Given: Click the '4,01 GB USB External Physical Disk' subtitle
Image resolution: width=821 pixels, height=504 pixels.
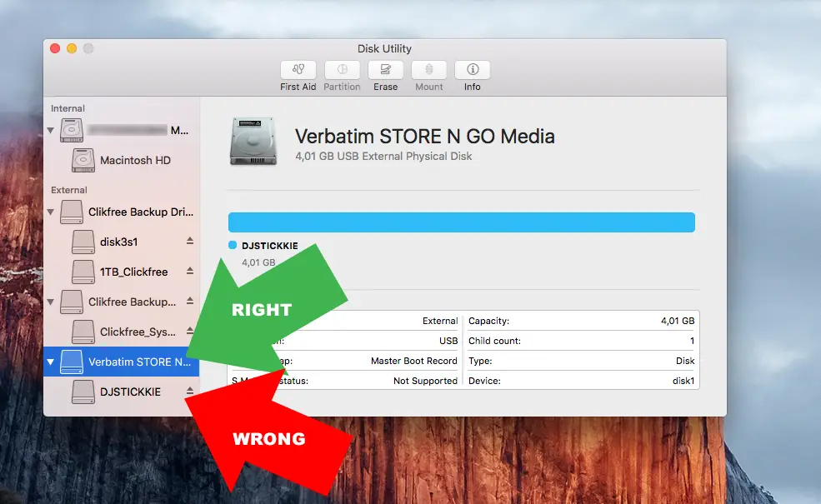Looking at the screenshot, I should coord(383,157).
